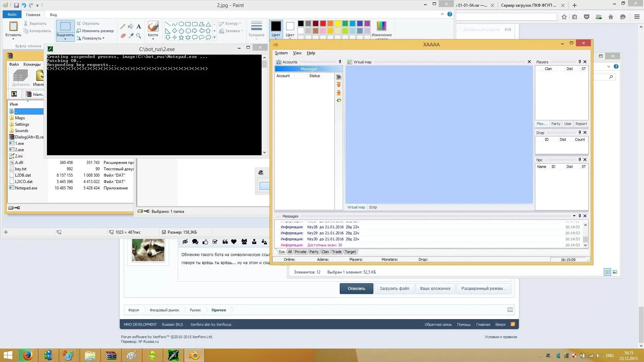Open the System menu in bot manager

281,53
